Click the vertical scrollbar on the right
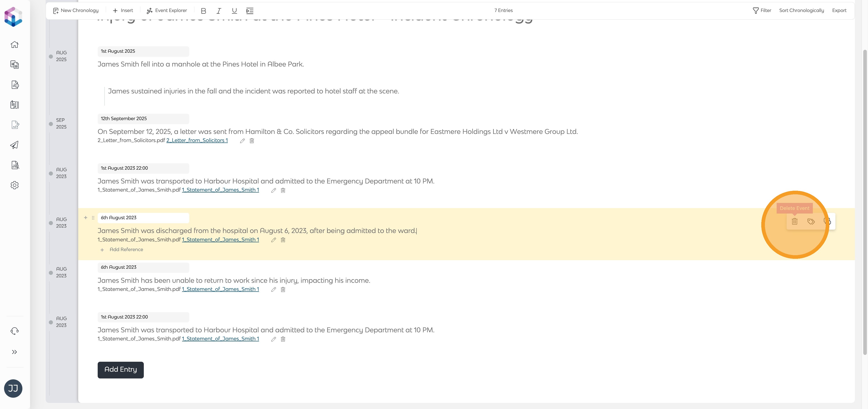The width and height of the screenshot is (868, 409). click(x=864, y=202)
